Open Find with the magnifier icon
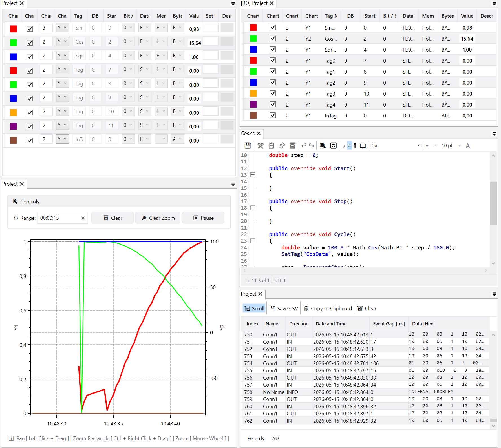The width and height of the screenshot is (501, 448). click(323, 145)
